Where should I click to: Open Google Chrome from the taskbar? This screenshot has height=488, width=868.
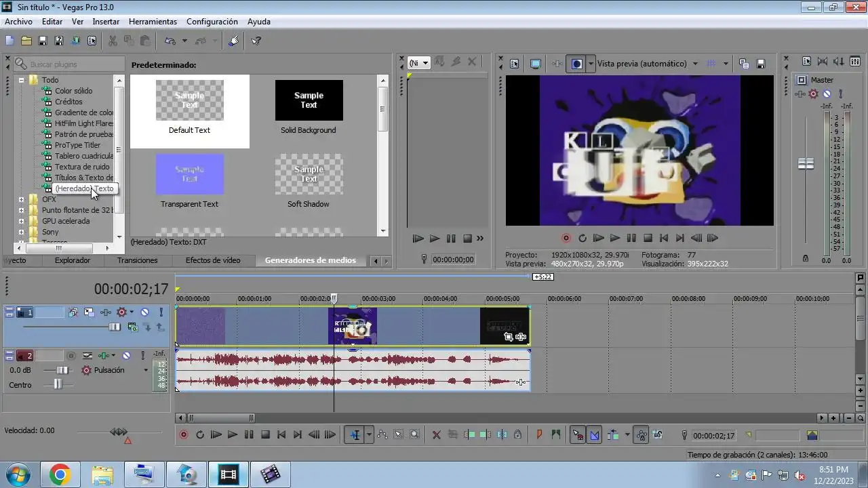click(x=60, y=474)
